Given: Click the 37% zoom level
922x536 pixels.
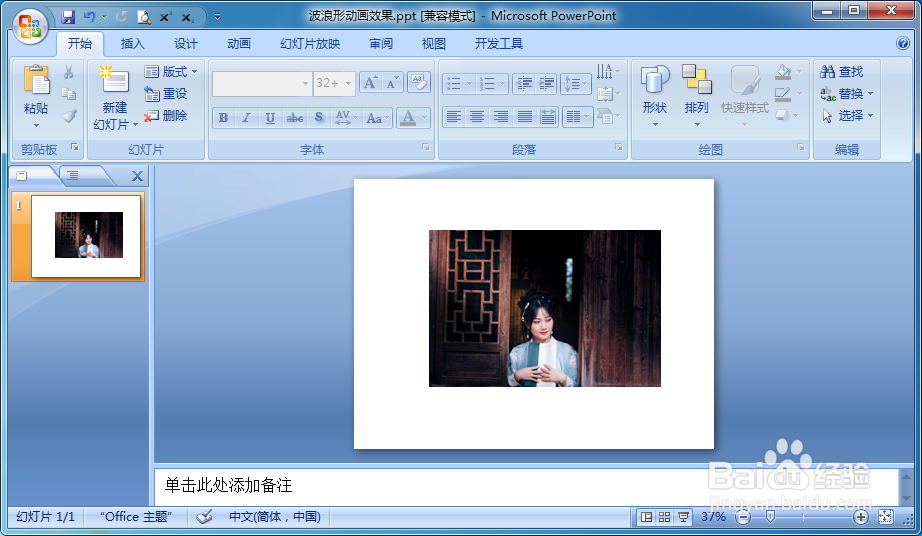Looking at the screenshot, I should point(713,517).
